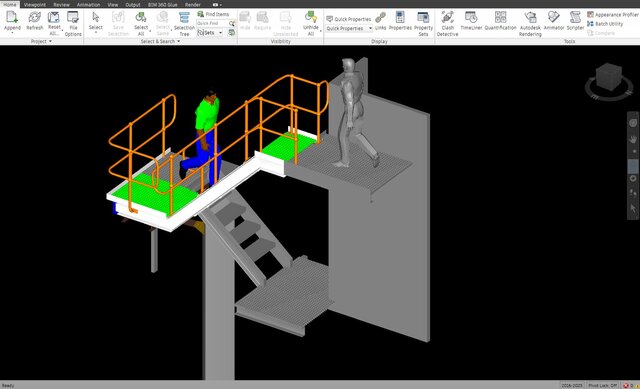Toggle Pivot Lock in status bar

[x=603, y=385]
